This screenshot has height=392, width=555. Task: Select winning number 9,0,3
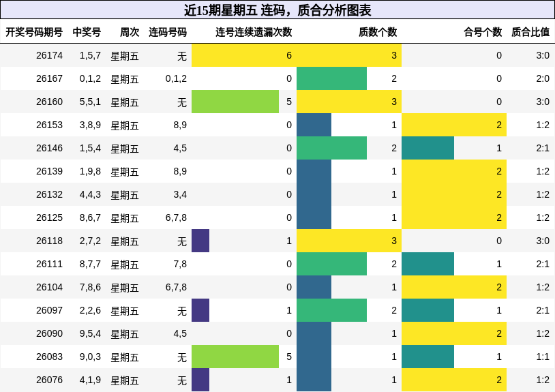pyautogui.click(x=90, y=357)
